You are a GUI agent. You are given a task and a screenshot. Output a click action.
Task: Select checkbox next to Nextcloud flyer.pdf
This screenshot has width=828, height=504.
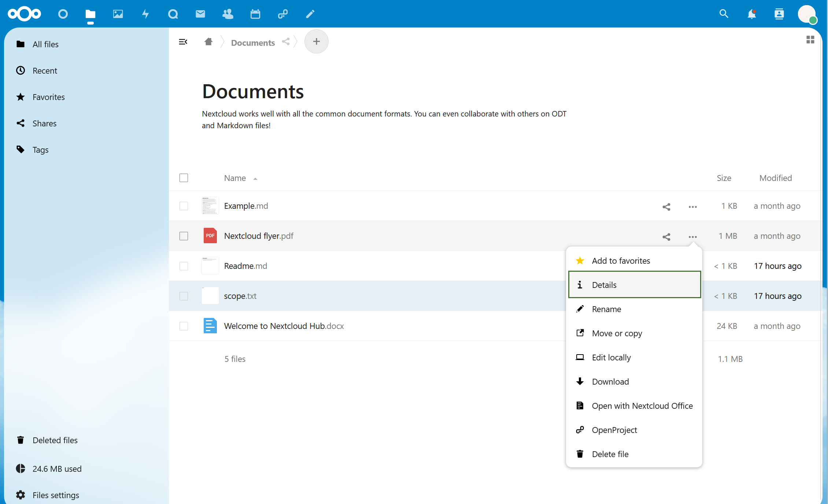[x=184, y=236]
